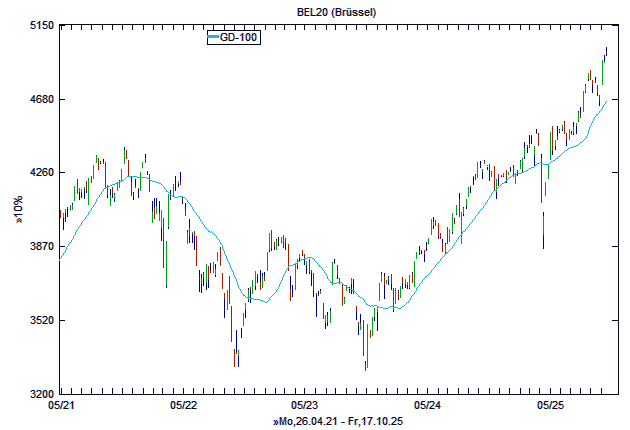630x430 pixels.
Task: Select the GD-100 legend label
Action: click(x=238, y=38)
